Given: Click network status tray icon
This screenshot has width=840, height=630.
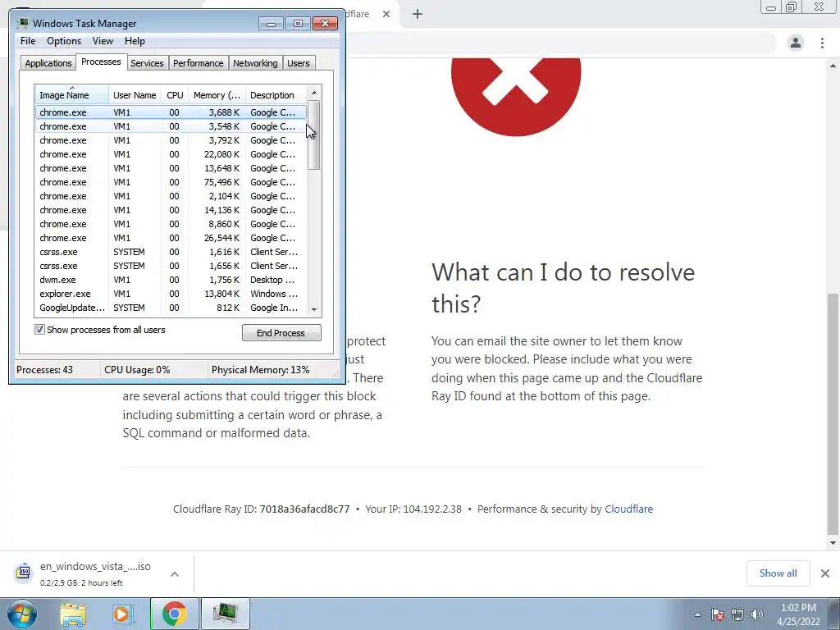Looking at the screenshot, I should pos(737,614).
